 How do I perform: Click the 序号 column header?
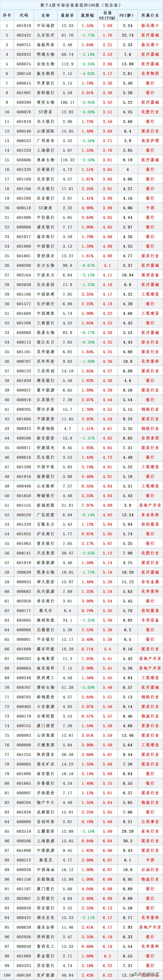click(x=7, y=16)
